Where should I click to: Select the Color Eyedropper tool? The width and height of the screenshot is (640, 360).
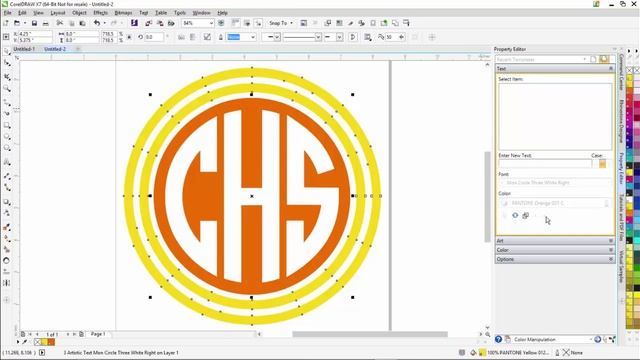tap(7, 227)
